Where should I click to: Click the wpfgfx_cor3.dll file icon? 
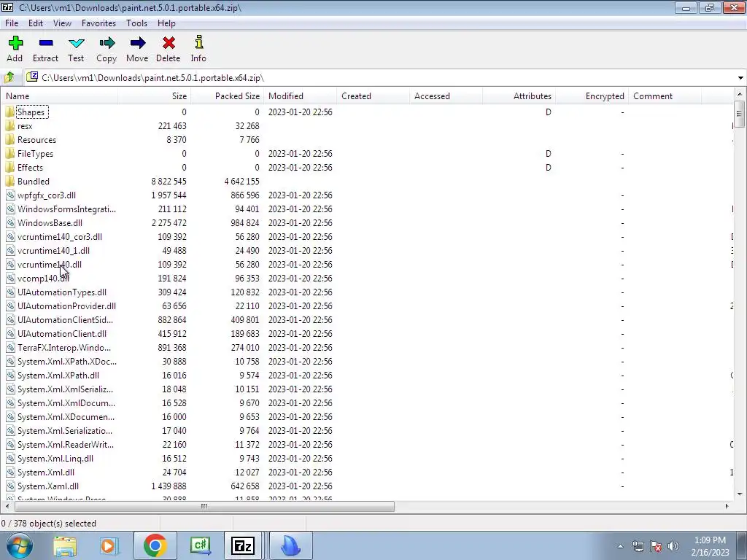[10, 195]
